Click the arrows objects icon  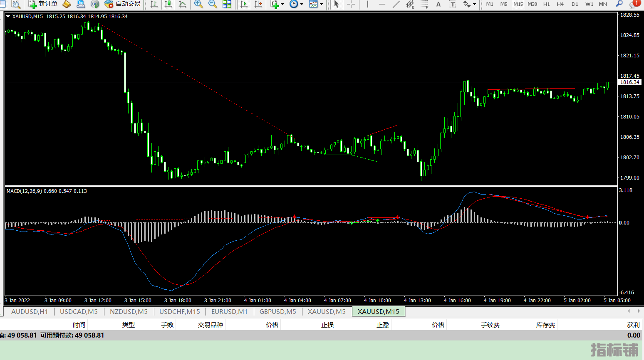click(x=467, y=4)
